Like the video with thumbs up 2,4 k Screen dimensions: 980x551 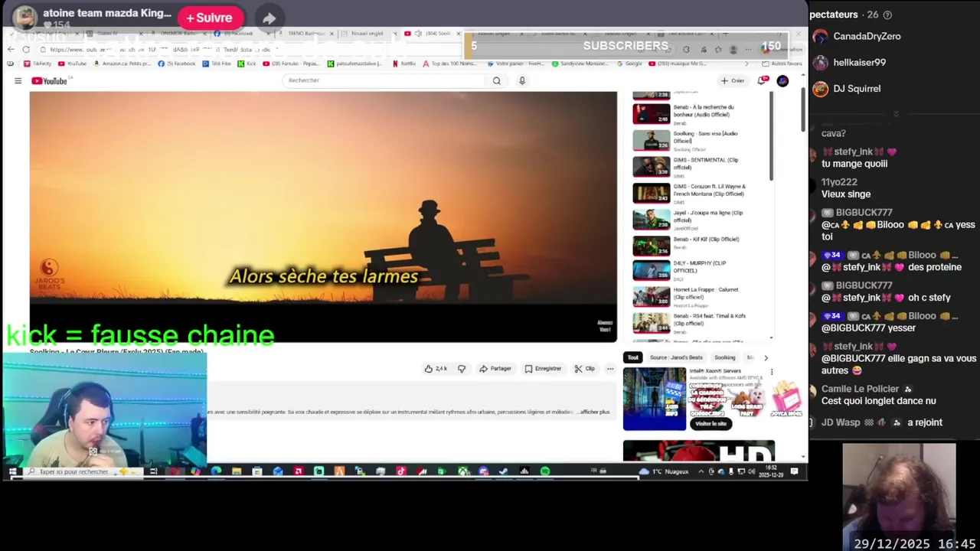point(436,369)
